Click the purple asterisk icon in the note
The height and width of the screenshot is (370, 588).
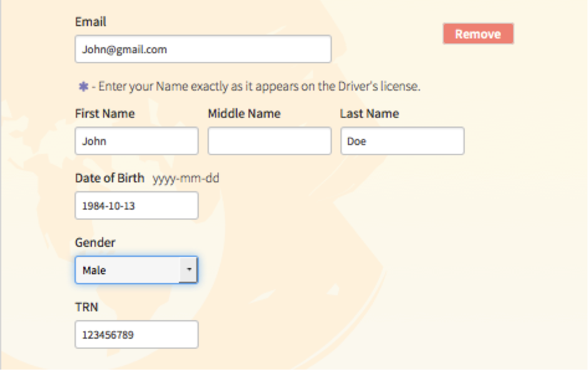tap(83, 86)
